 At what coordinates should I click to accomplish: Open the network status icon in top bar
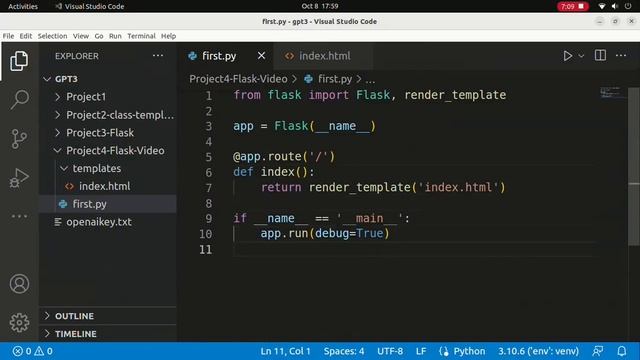click(x=602, y=6)
